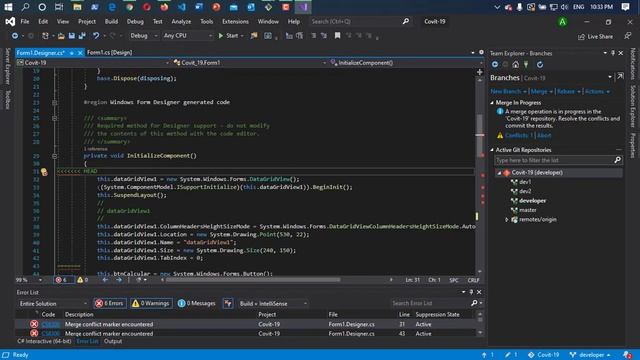Toggle the 0 Warnings filter in the Error List
Image resolution: width=640 pixels, height=360 pixels.
coord(151,303)
